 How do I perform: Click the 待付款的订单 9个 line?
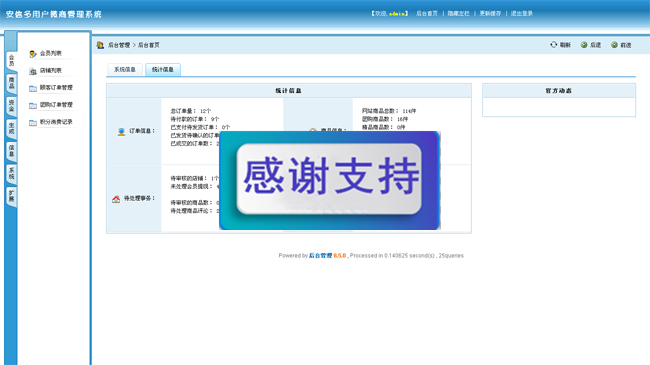pyautogui.click(x=195, y=119)
